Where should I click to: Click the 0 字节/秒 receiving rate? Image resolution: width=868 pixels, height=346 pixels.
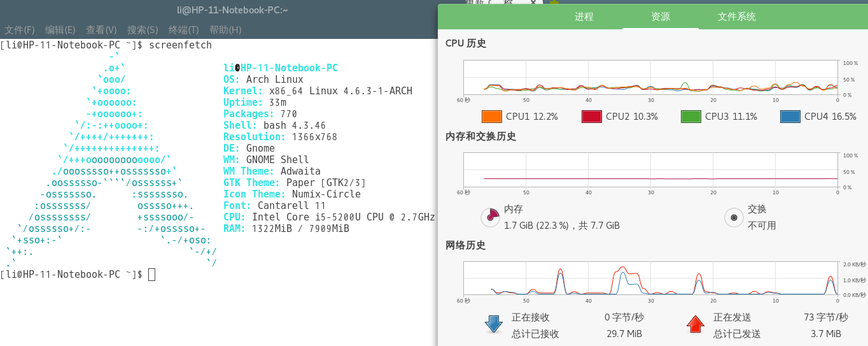pos(624,317)
